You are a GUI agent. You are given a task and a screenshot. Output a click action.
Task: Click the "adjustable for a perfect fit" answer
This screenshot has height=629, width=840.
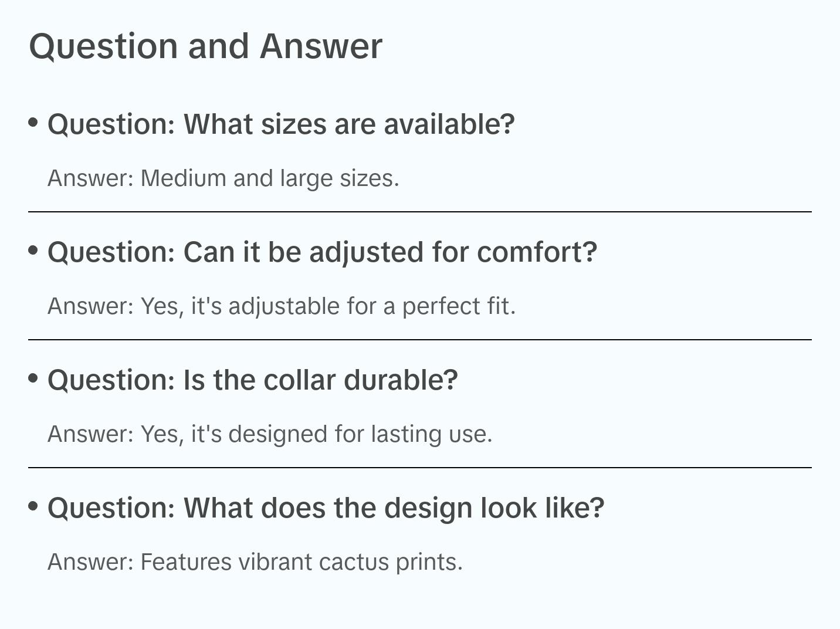pyautogui.click(x=282, y=306)
